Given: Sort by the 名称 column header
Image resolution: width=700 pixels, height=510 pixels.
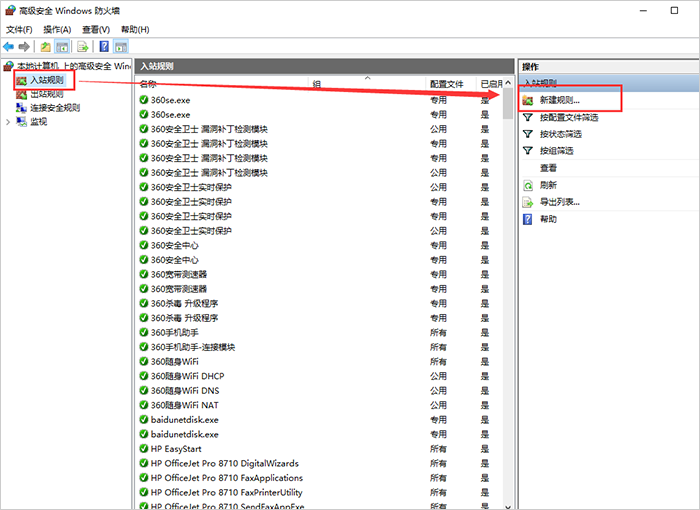Looking at the screenshot, I should [x=222, y=84].
